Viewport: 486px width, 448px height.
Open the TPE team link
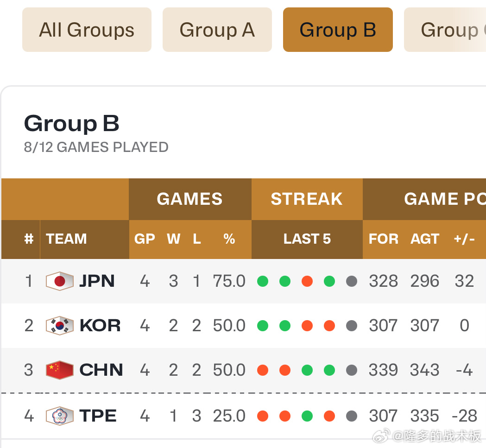98,416
